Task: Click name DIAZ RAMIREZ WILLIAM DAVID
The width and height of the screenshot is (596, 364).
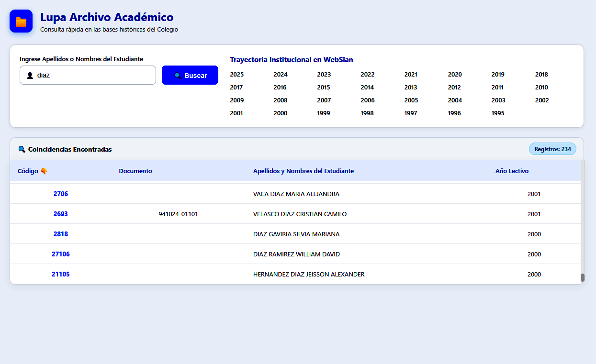Action: tap(297, 254)
